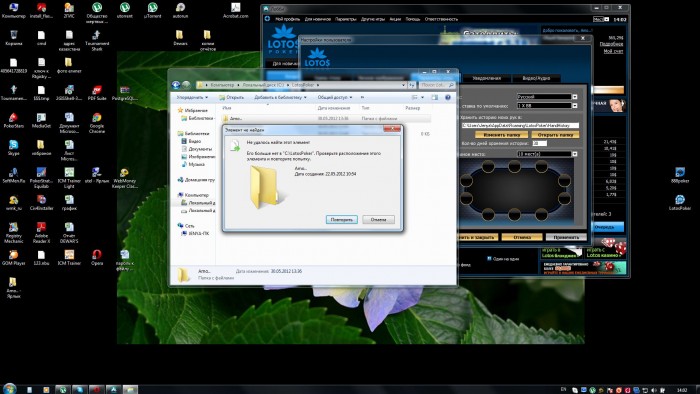Open the Acrobat.com desktop shortcut
The image size is (700, 394).
[235, 10]
